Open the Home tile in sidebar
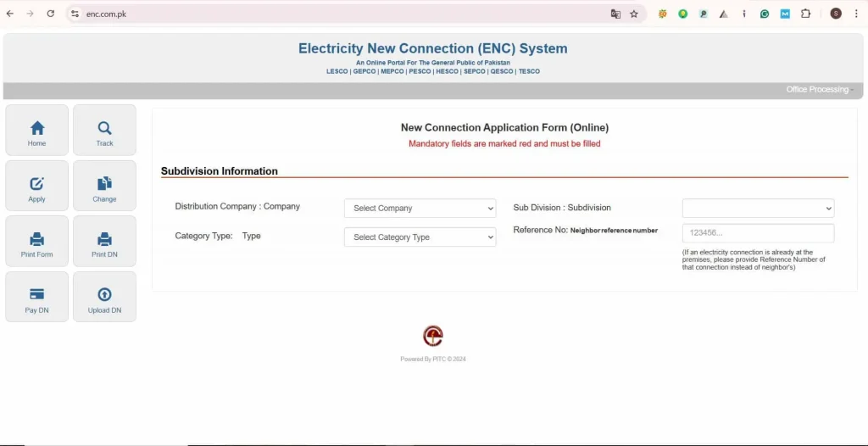 tap(37, 131)
